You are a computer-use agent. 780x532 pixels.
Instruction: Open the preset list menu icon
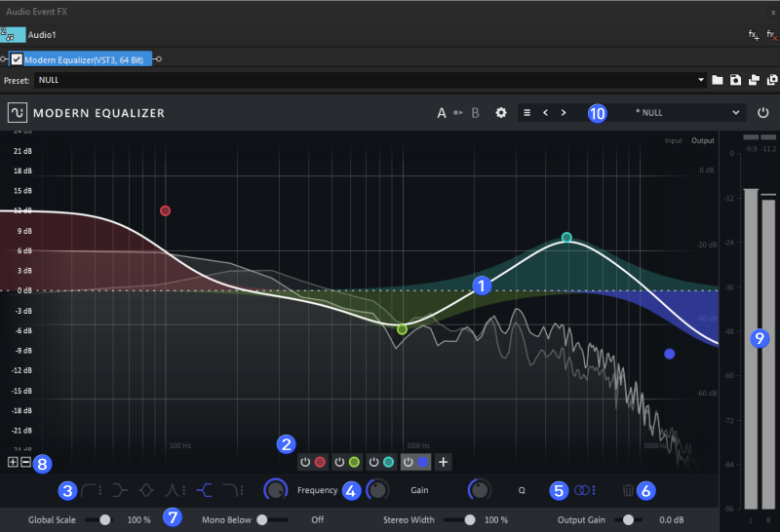527,113
